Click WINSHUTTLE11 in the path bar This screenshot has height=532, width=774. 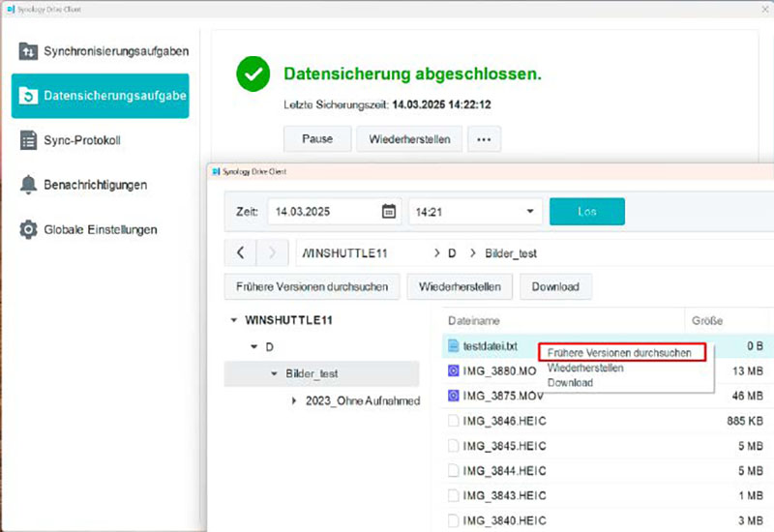[344, 253]
